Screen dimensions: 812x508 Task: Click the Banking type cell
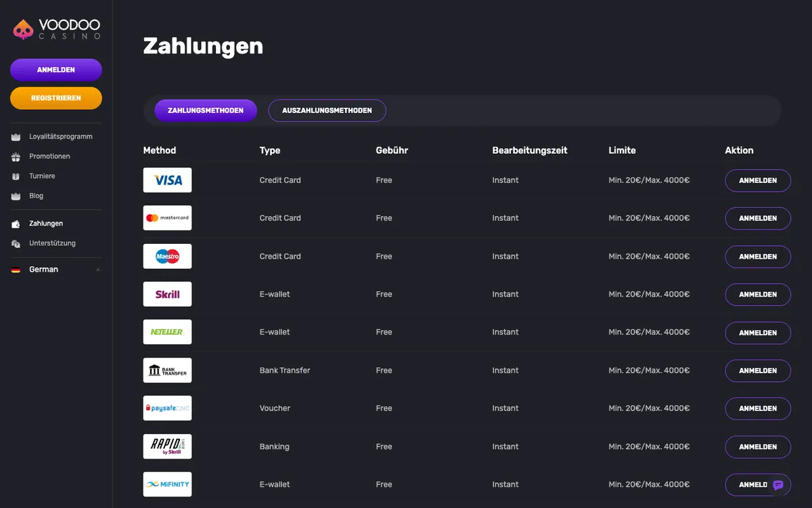pyautogui.click(x=275, y=446)
